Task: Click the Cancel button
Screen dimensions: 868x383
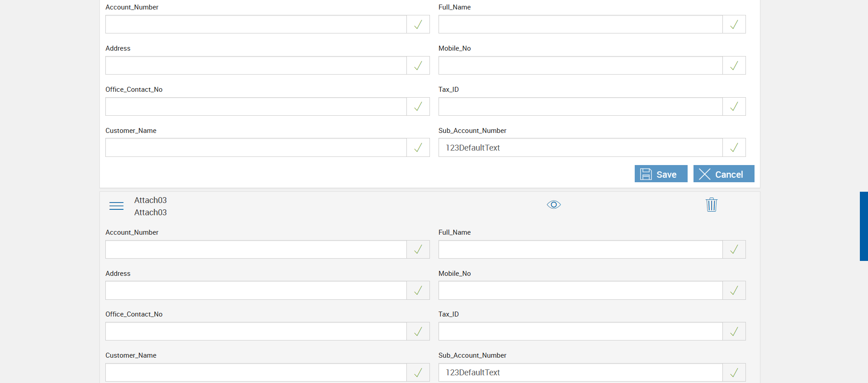Action: [x=723, y=174]
